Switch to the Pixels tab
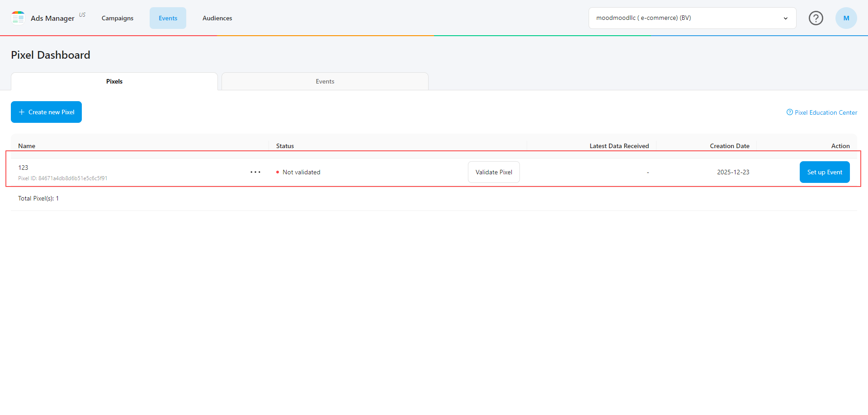The image size is (868, 415). point(114,81)
